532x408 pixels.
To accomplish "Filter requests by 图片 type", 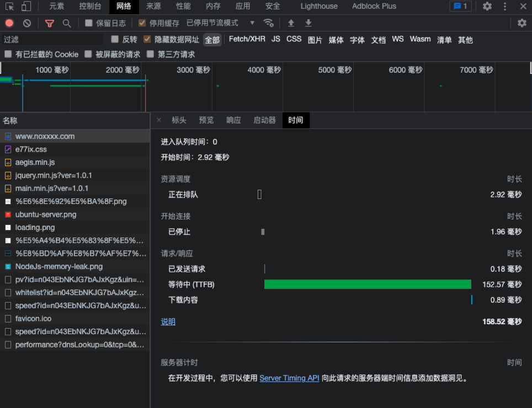I will pos(315,40).
